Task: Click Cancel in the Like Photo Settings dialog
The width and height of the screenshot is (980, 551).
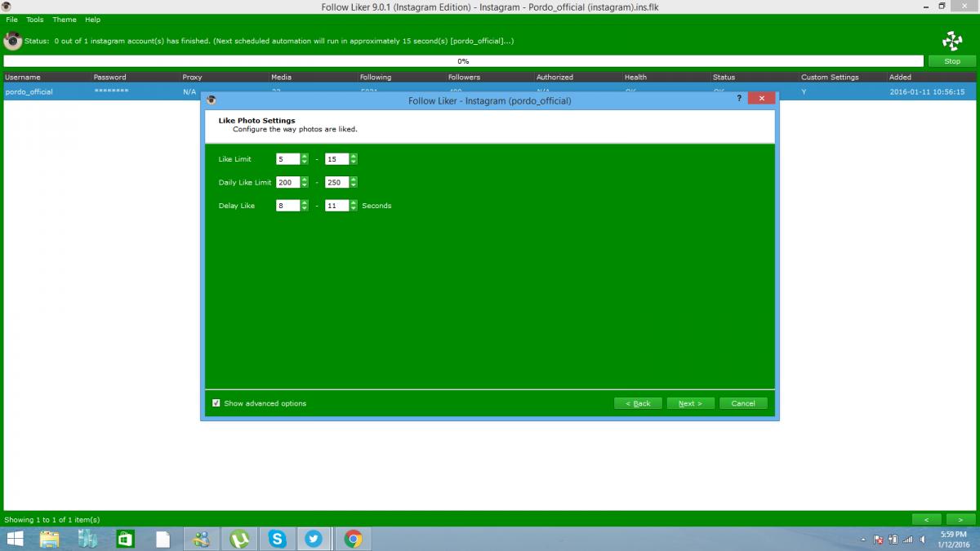Action: click(743, 403)
